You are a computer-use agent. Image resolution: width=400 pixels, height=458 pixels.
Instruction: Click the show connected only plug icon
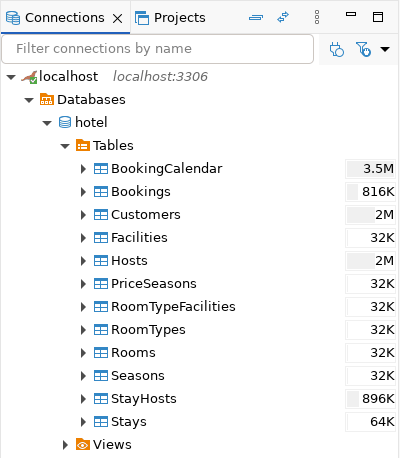tap(336, 50)
